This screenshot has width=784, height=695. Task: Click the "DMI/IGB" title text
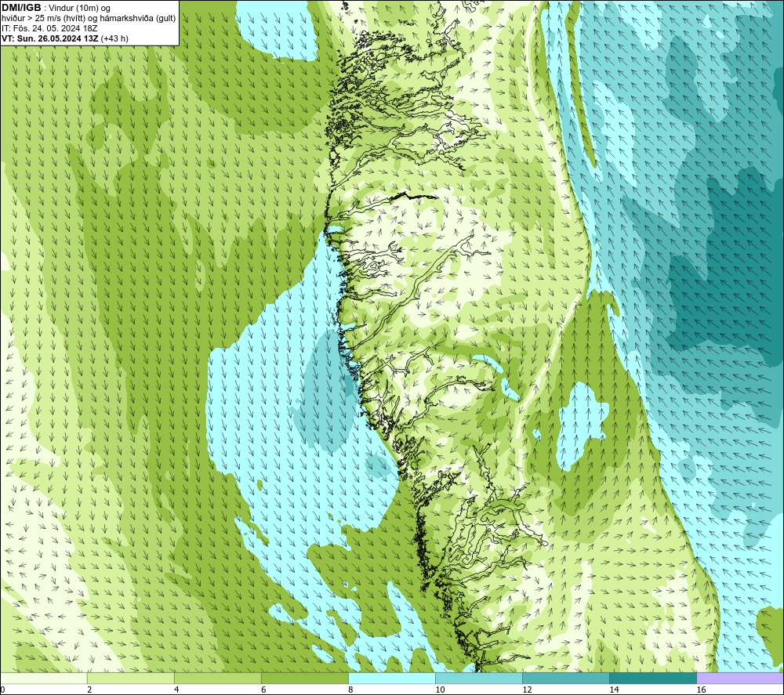21,8
